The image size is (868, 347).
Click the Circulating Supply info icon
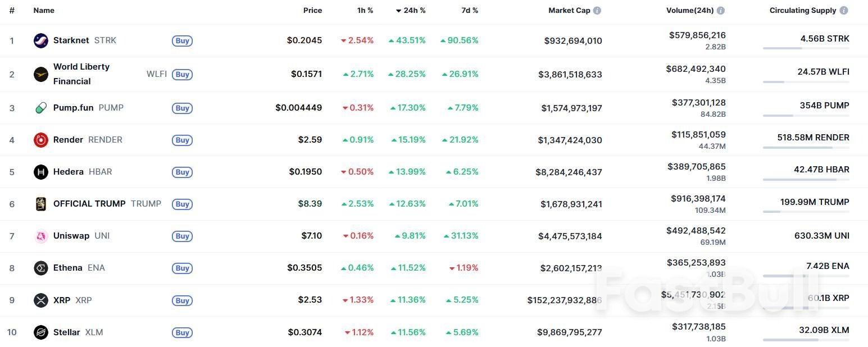click(843, 11)
